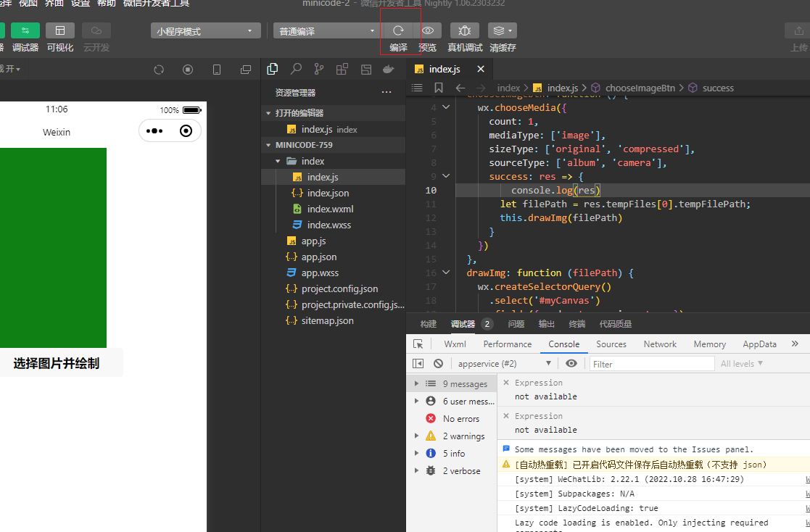Toggle console live expression eye icon

pos(571,363)
